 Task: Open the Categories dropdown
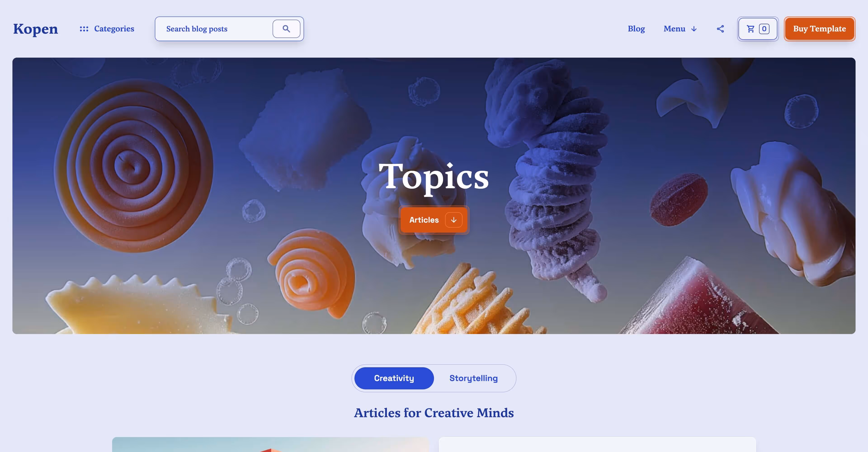click(107, 29)
